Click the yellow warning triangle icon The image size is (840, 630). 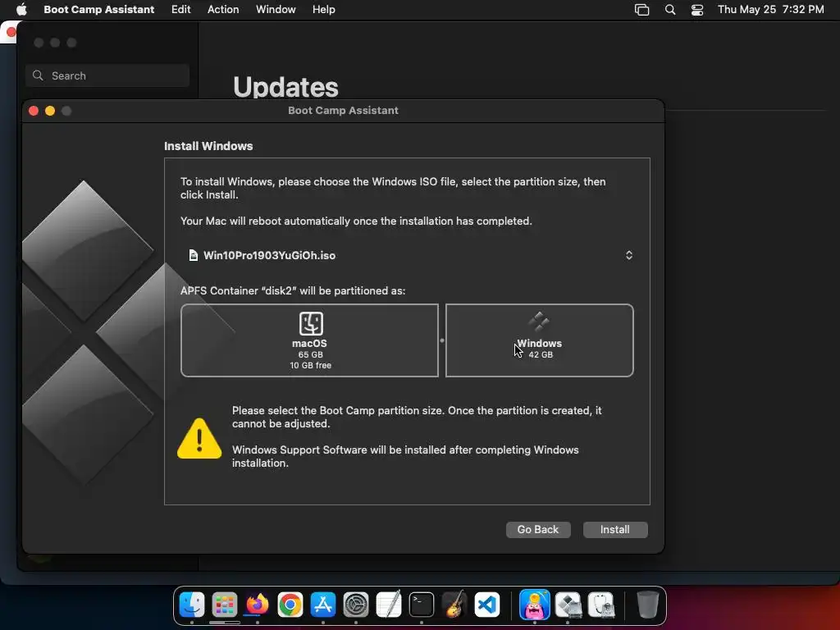click(x=199, y=439)
